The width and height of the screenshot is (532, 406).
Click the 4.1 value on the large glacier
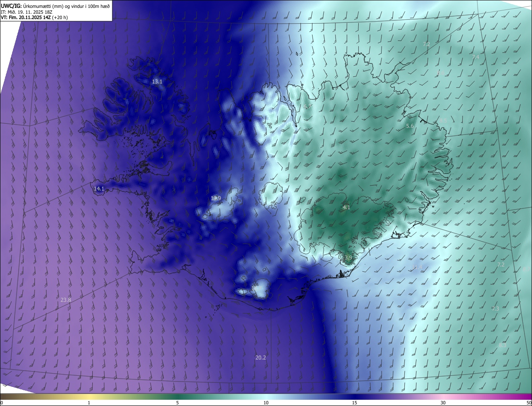click(346, 208)
